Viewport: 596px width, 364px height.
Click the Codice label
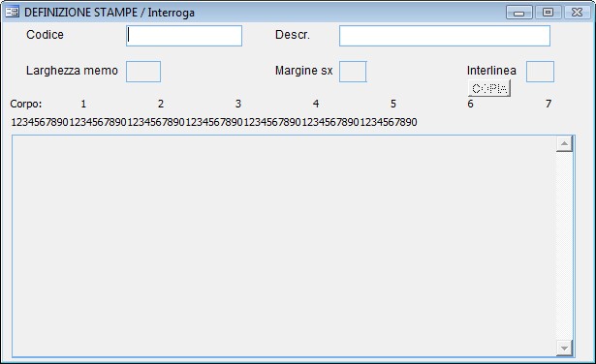coord(45,35)
